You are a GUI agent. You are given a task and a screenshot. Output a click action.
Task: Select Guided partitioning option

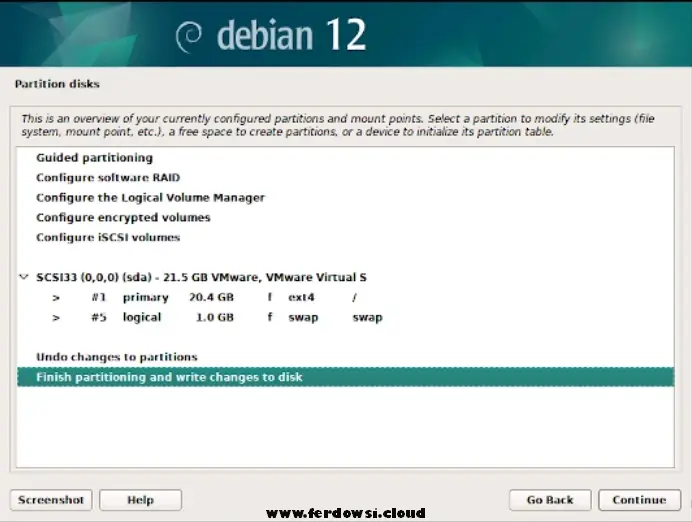[346, 158]
